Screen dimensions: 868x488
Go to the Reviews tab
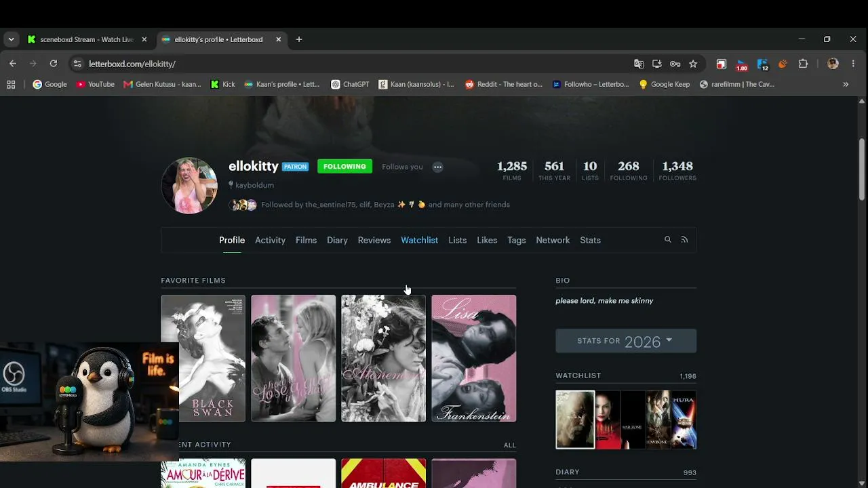[374, 240]
